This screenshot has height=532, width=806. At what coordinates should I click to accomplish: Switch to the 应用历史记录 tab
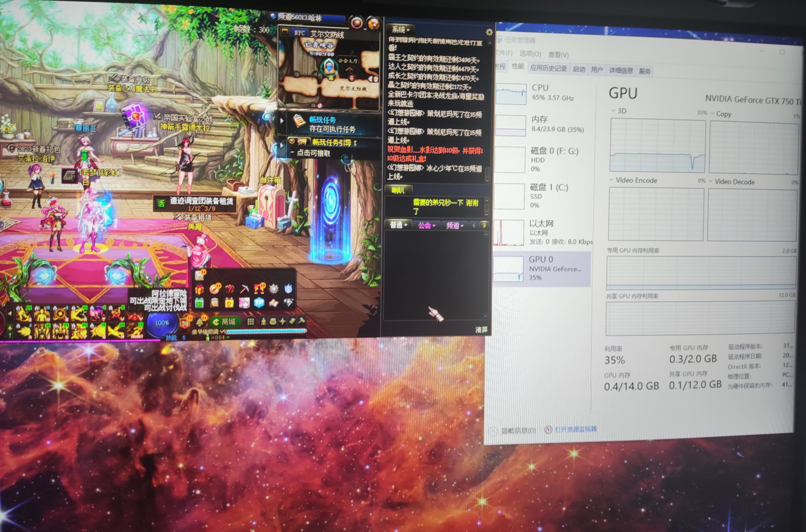(x=549, y=68)
